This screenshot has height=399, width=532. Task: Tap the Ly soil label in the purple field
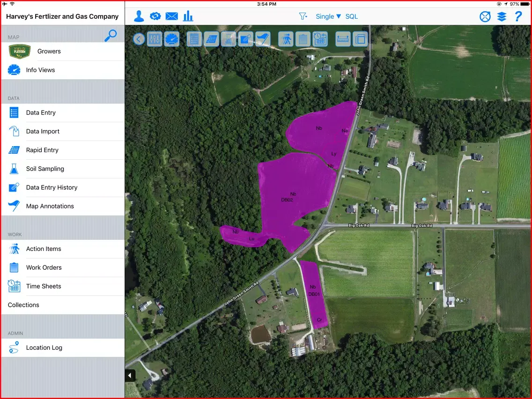[x=334, y=154]
